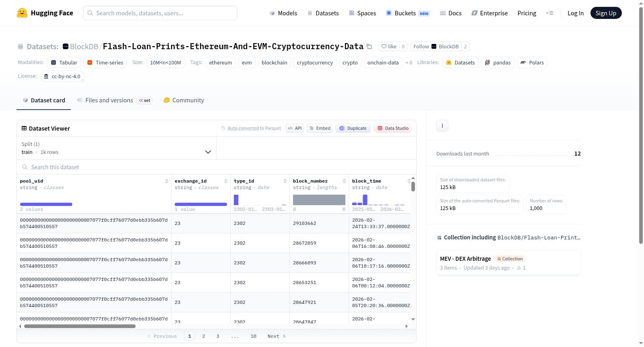Viewport: 644px width, 347px height.
Task: Click the Log In link
Action: click(576, 13)
